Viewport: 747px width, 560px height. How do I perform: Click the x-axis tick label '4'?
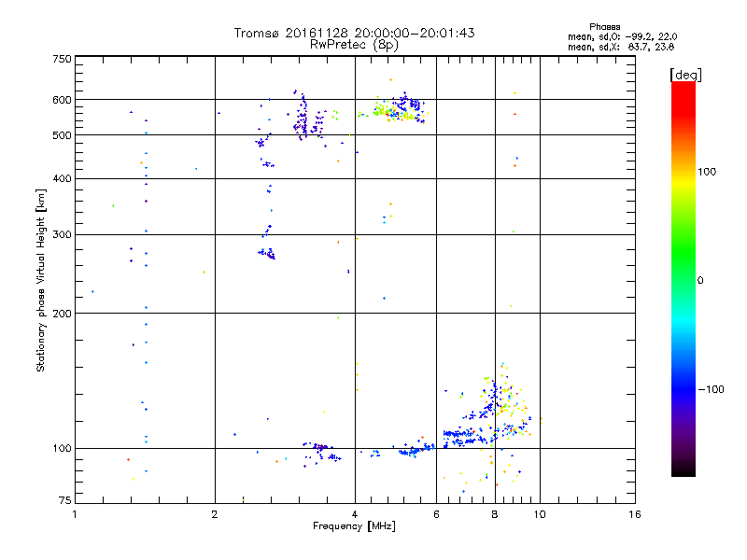click(355, 514)
